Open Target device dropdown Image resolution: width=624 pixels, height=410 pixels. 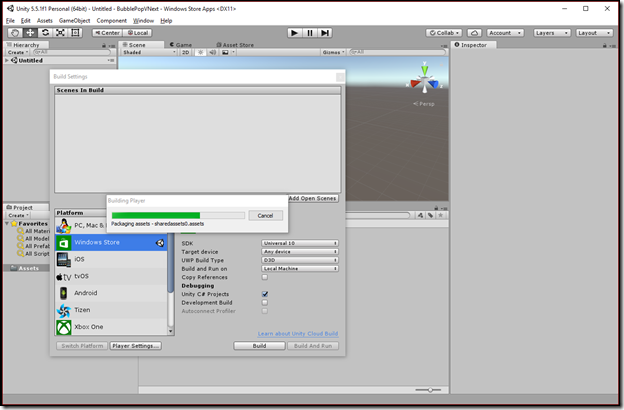pyautogui.click(x=300, y=252)
